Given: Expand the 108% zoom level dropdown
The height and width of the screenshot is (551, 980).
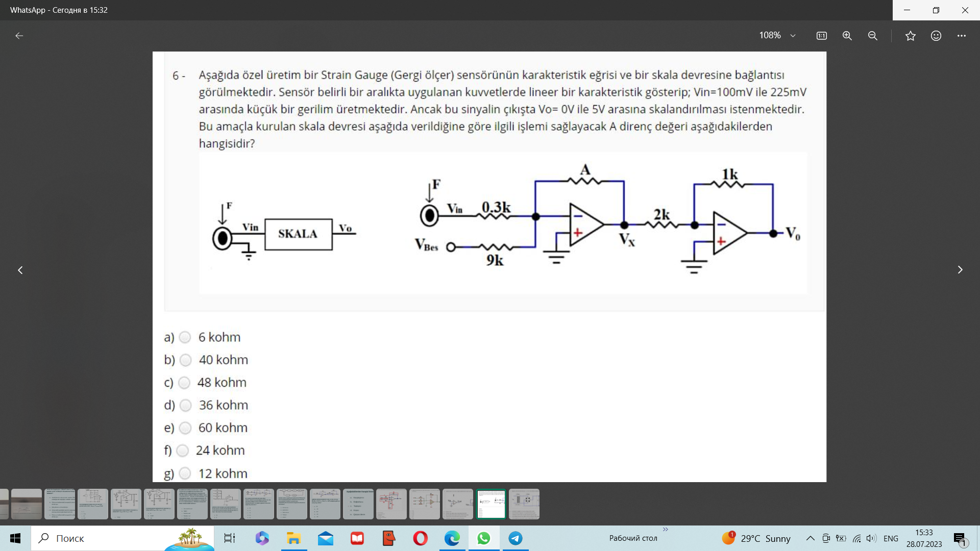Looking at the screenshot, I should point(793,36).
